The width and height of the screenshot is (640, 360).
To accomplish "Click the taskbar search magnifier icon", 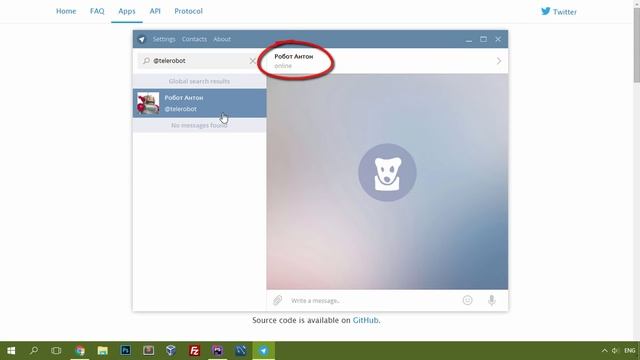I will pos(34,351).
